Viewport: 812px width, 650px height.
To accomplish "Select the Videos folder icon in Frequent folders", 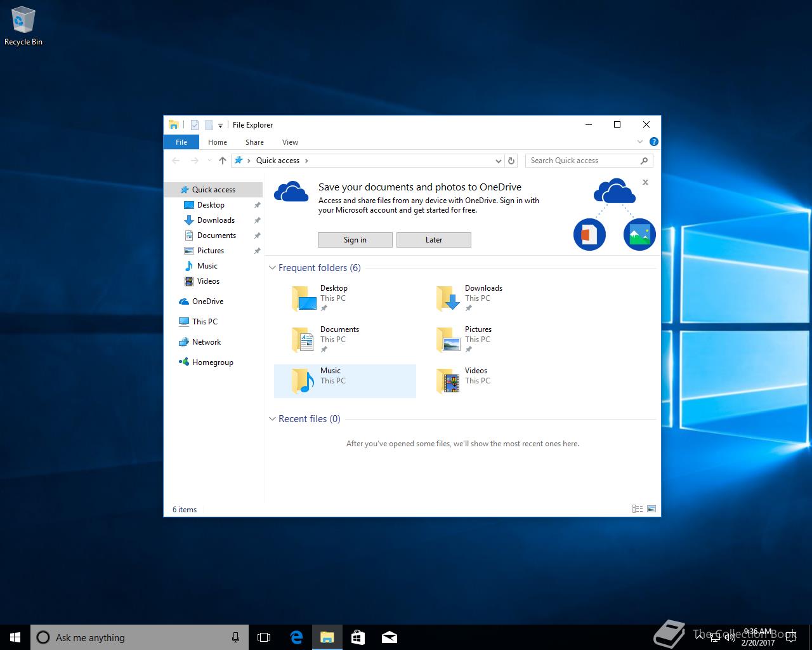I will (x=449, y=381).
